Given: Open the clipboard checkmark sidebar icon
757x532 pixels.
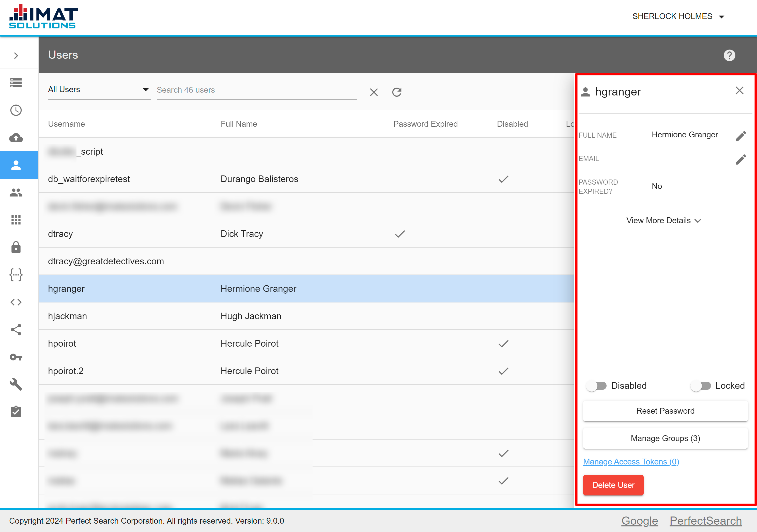Looking at the screenshot, I should pos(16,412).
